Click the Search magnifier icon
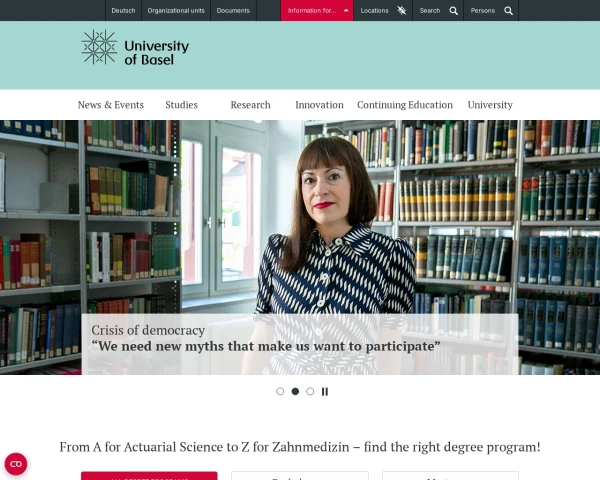The width and height of the screenshot is (600, 480). coord(453,11)
